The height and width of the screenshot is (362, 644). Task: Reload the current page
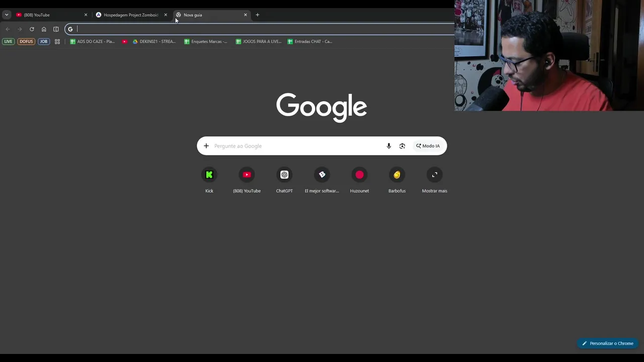(32, 29)
